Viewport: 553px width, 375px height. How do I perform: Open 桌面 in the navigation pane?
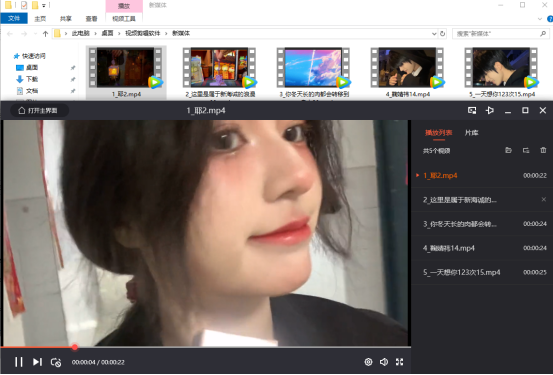pos(32,67)
